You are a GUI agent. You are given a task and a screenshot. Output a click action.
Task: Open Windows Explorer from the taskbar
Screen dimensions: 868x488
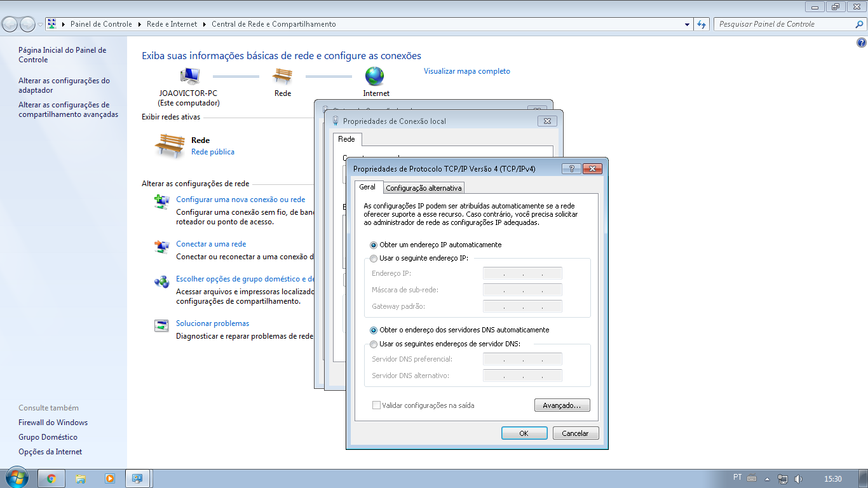(81, 478)
